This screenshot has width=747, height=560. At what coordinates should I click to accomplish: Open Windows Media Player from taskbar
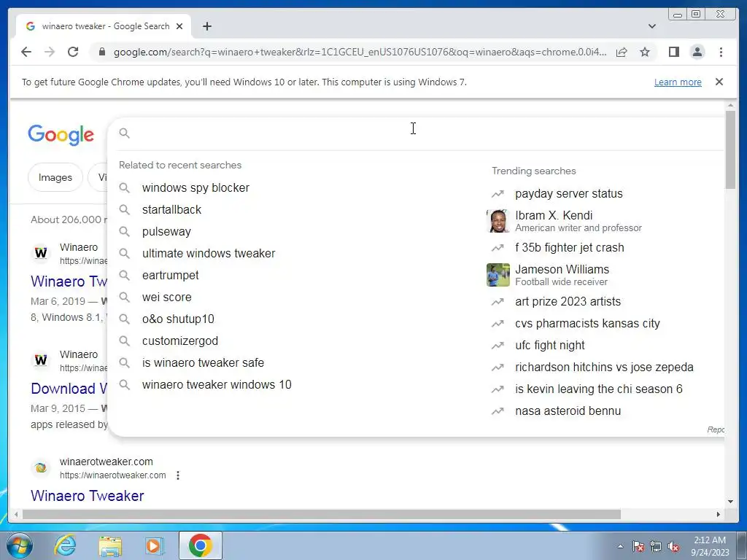154,545
